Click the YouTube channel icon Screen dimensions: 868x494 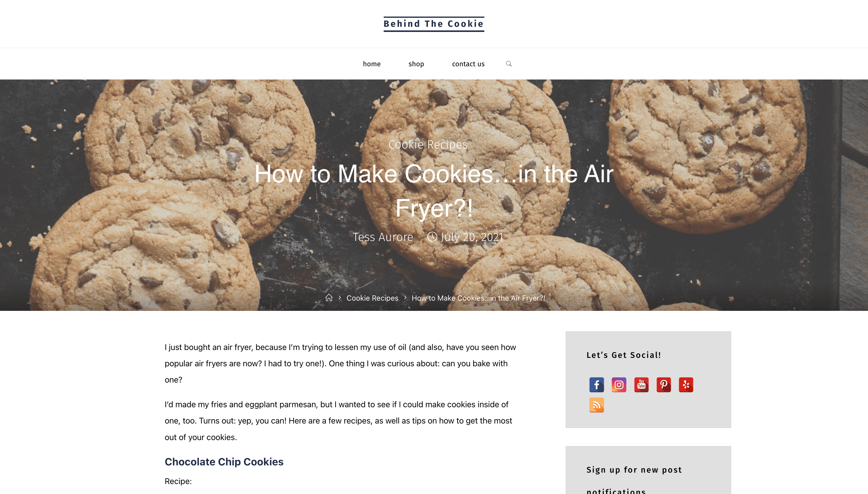(641, 384)
